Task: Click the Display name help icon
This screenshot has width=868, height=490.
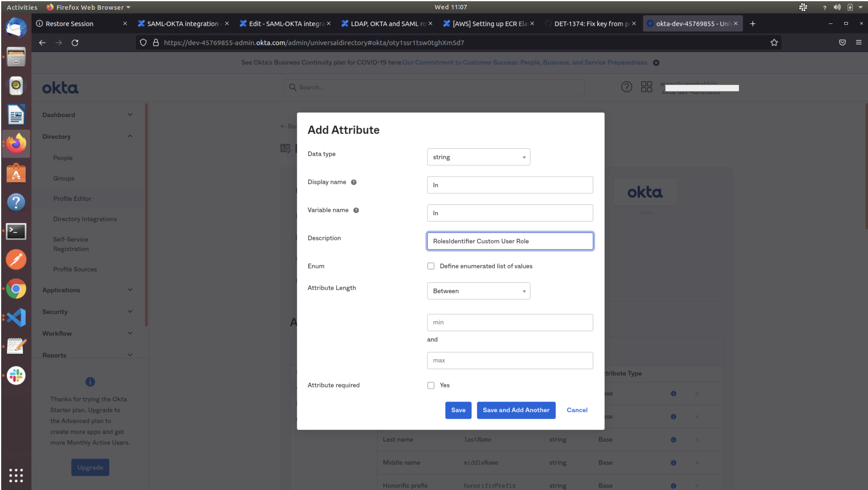Action: pos(354,182)
